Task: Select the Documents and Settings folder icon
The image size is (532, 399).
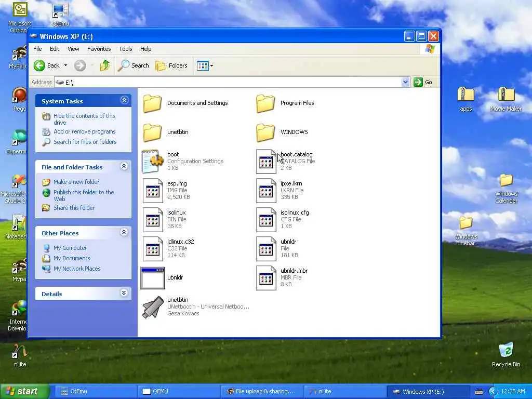Action: [152, 103]
